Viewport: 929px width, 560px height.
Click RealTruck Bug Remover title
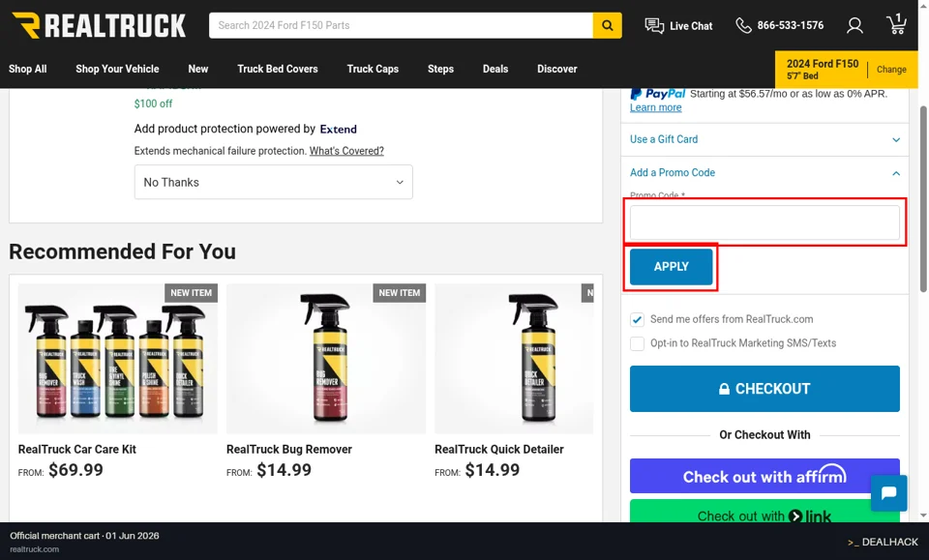(x=289, y=450)
